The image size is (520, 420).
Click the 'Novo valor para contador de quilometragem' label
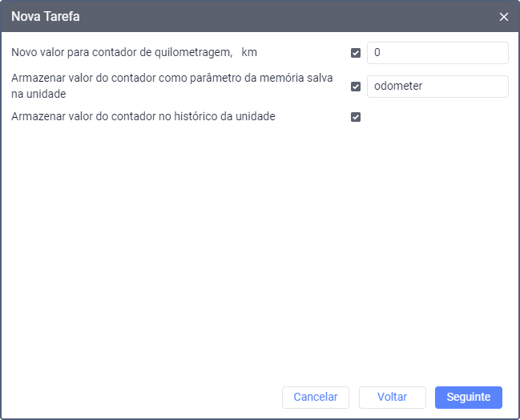[x=122, y=52]
